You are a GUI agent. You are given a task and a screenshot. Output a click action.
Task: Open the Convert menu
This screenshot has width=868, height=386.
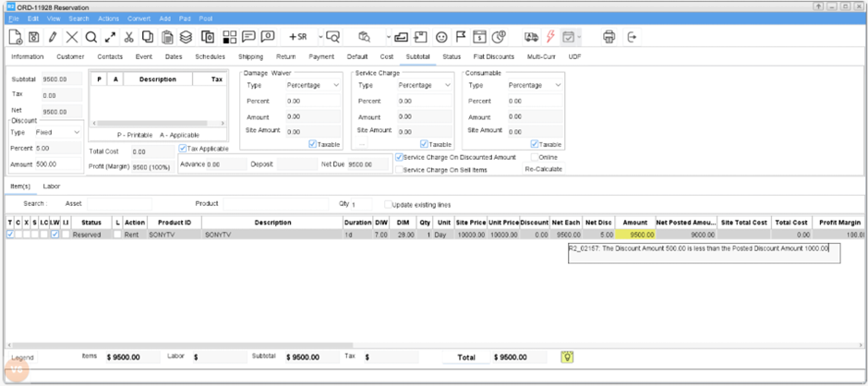tap(139, 18)
